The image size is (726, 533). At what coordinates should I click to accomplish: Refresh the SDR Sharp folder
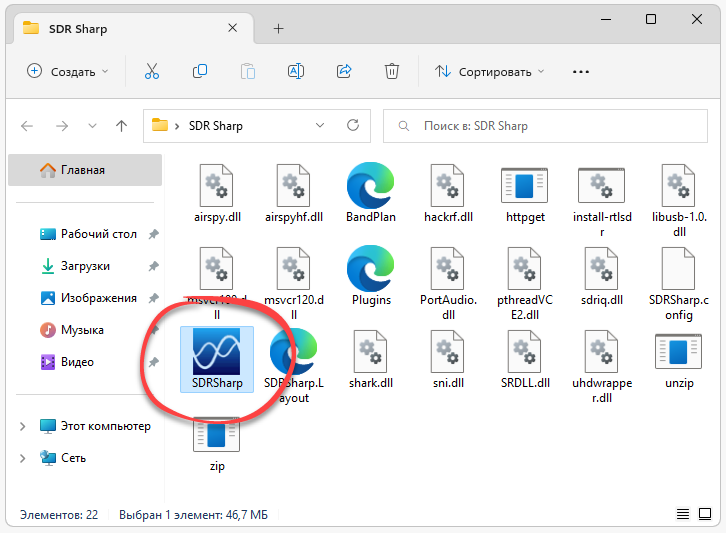353,125
